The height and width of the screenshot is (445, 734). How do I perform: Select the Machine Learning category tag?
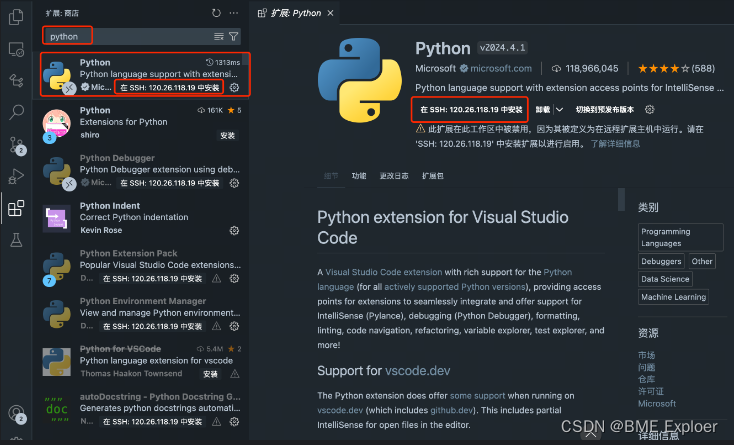tap(673, 297)
